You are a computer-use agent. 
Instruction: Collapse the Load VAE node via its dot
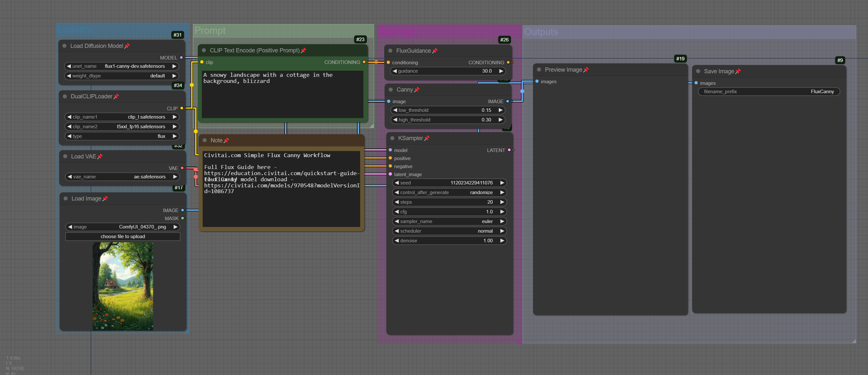point(65,156)
